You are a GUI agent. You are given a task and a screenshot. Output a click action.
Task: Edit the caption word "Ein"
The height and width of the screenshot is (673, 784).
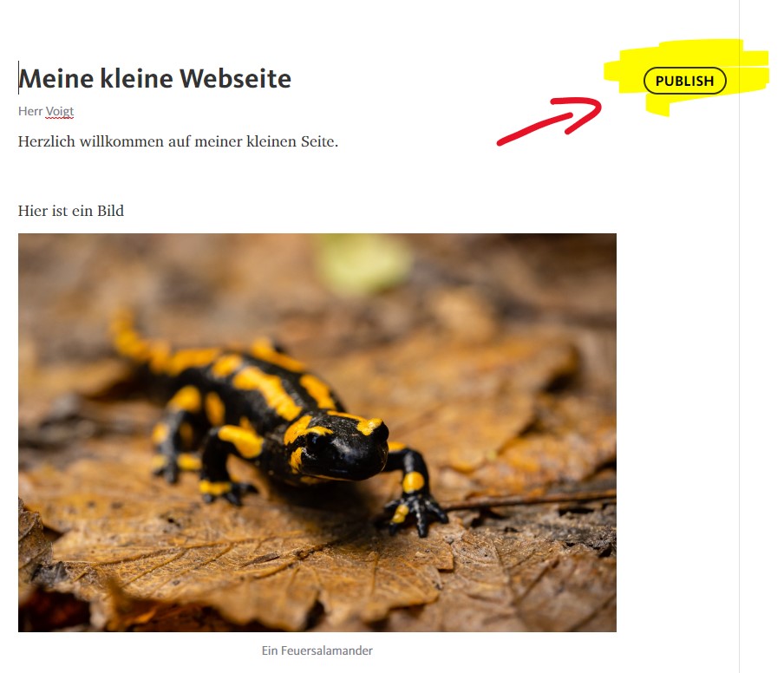tap(270, 650)
